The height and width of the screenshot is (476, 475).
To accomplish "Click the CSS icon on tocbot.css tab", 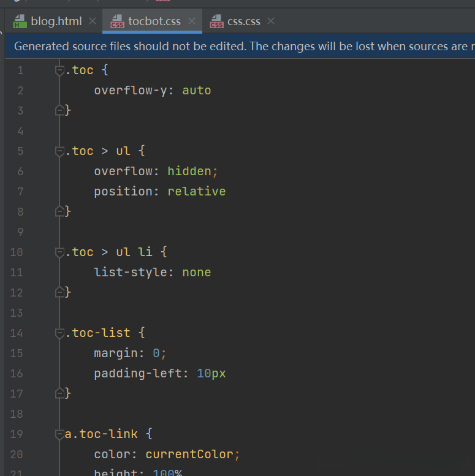I will pos(117,22).
